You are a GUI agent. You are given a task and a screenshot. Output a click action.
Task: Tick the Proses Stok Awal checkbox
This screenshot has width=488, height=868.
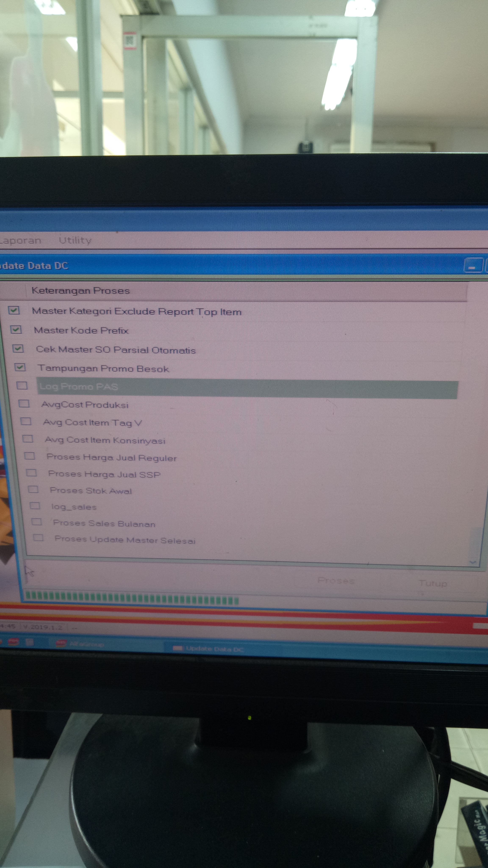33,489
